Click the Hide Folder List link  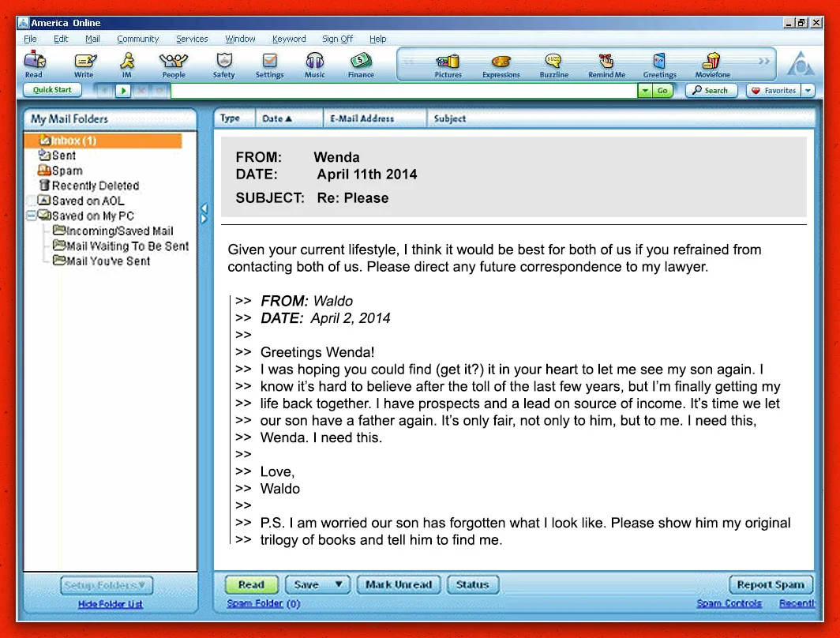click(111, 604)
